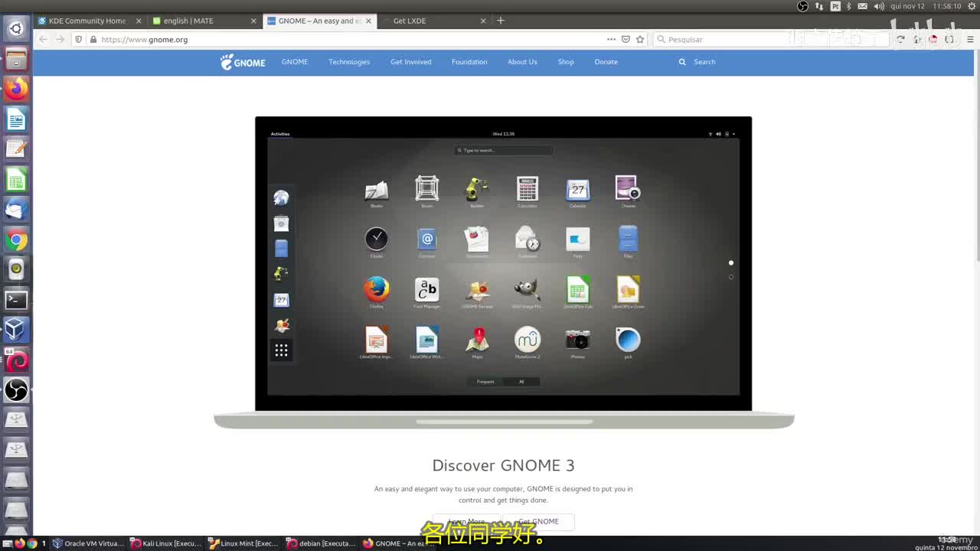
Task: Reload the current page
Action: pos(900,39)
